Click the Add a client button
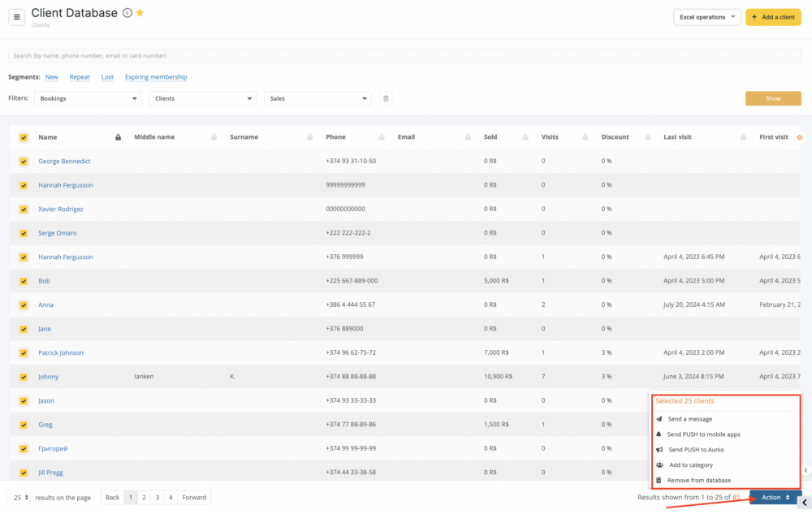The image size is (812, 514). pos(773,17)
